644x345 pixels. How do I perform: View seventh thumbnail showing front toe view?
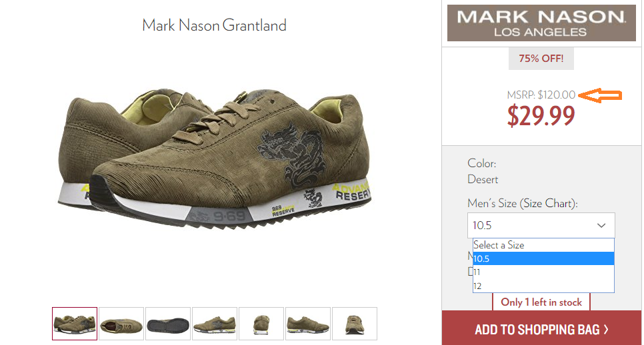tap(355, 324)
